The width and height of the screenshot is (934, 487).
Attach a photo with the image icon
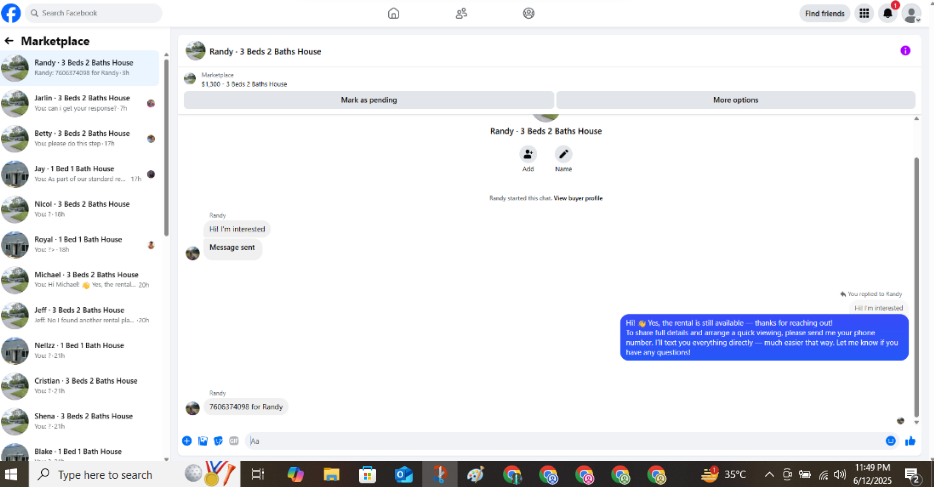(203, 441)
